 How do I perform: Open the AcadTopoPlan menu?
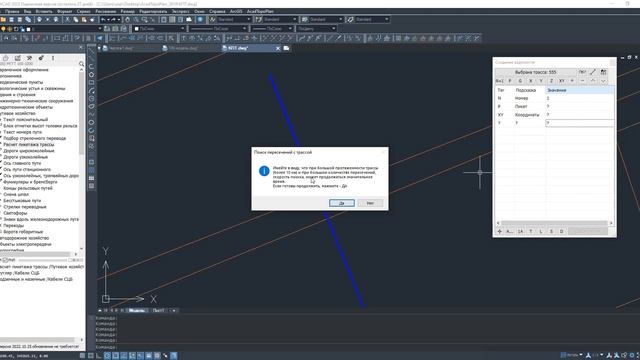coord(260,11)
